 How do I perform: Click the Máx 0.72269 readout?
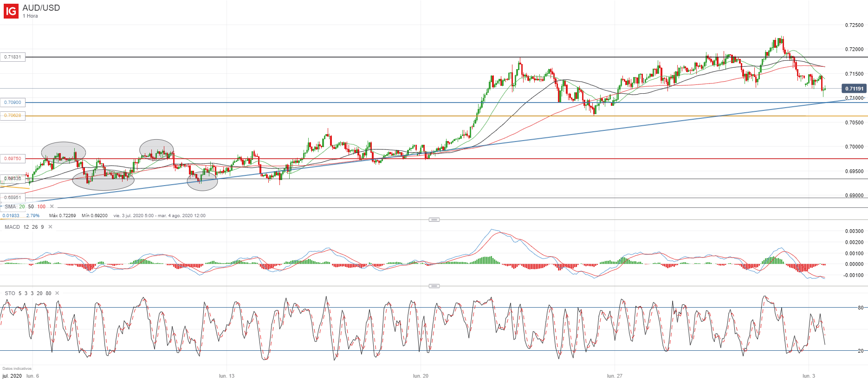pos(62,216)
